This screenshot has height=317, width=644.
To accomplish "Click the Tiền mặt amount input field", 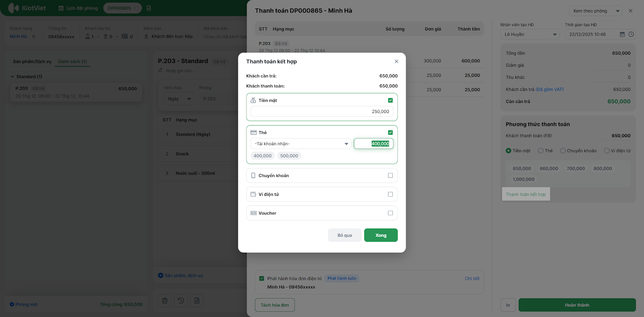I will tap(322, 111).
